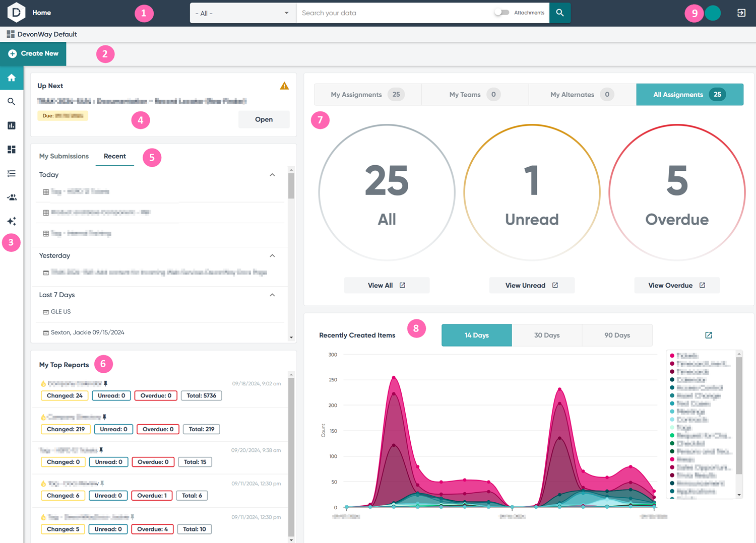This screenshot has height=543, width=756.
Task: Collapse the Today section
Action: pos(272,175)
